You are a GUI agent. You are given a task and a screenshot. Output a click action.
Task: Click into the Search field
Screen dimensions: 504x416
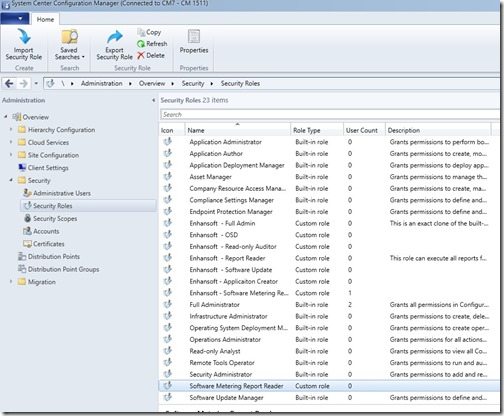point(330,114)
